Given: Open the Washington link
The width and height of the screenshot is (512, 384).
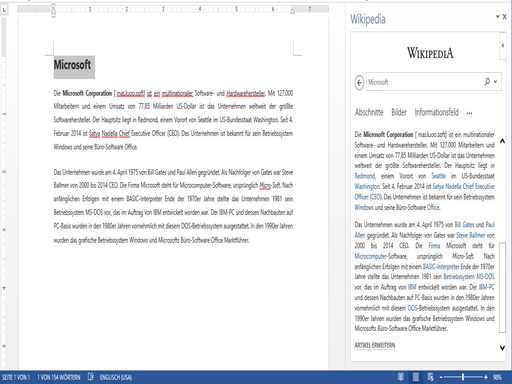Looking at the screenshot, I should (x=367, y=187).
